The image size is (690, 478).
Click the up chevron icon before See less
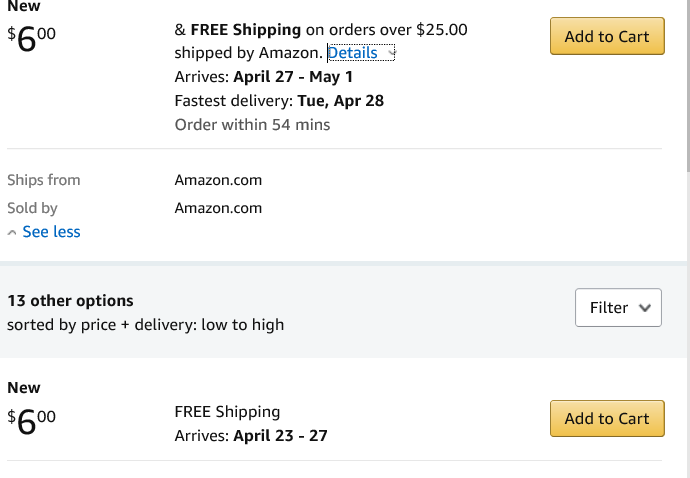pos(12,232)
